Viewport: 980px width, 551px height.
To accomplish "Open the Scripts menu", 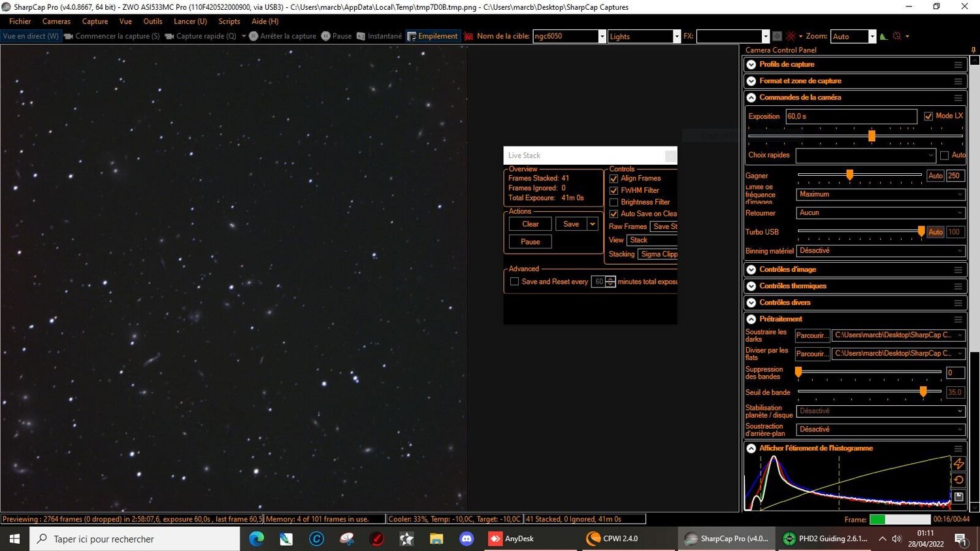I will coord(229,21).
